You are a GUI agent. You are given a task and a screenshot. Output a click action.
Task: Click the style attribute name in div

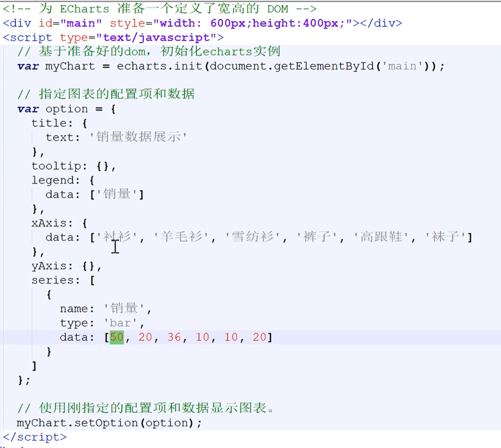[x=127, y=23]
